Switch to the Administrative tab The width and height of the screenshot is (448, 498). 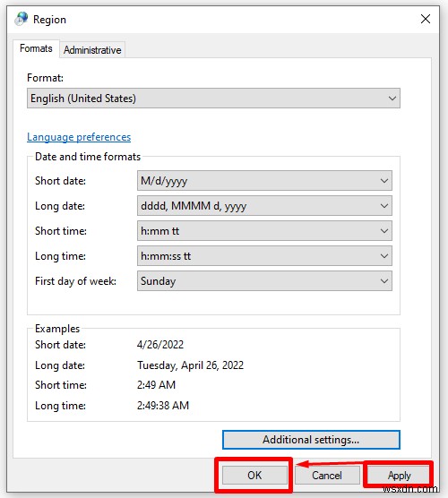click(x=92, y=50)
